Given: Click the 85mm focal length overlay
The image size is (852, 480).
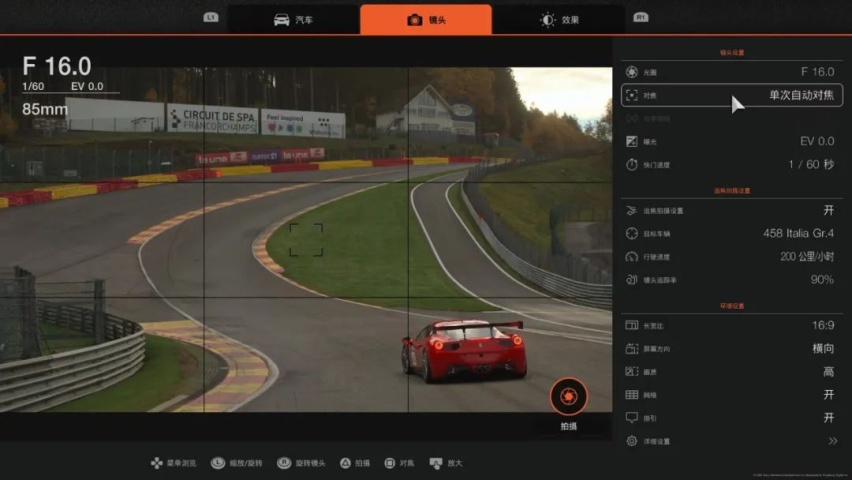Looking at the screenshot, I should point(45,109).
